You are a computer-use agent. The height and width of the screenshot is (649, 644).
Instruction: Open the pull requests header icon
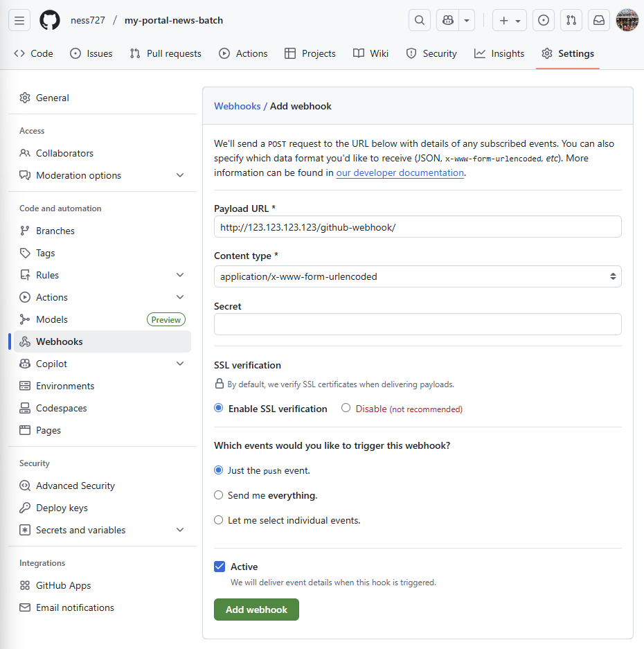(571, 20)
